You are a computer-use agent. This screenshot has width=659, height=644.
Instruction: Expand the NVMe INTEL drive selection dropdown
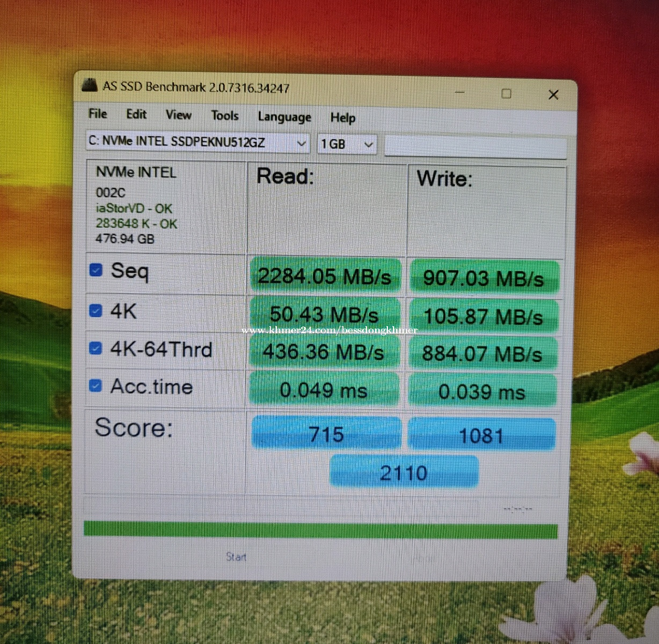pyautogui.click(x=301, y=143)
